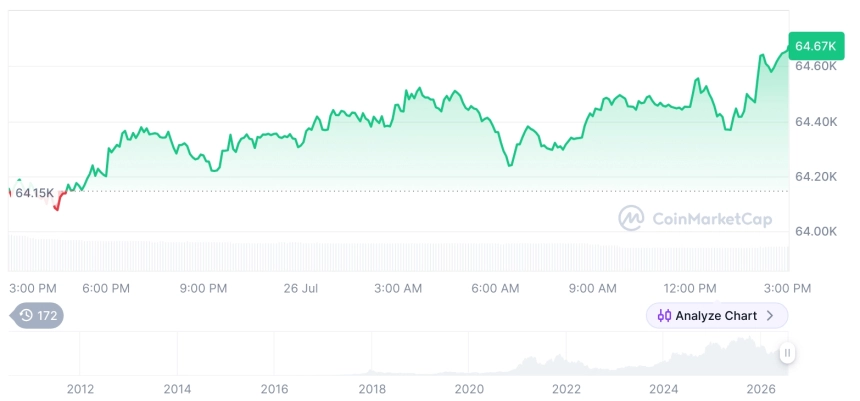This screenshot has height=401, width=860.
Task: Expand the Analyze Chart chevron arrow
Action: [770, 315]
